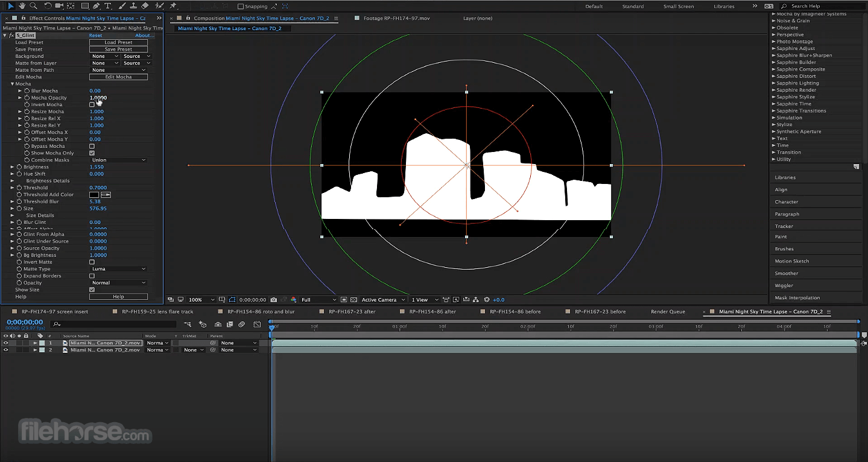
Task: Open the Matte from Path dropdown
Action: pyautogui.click(x=118, y=70)
